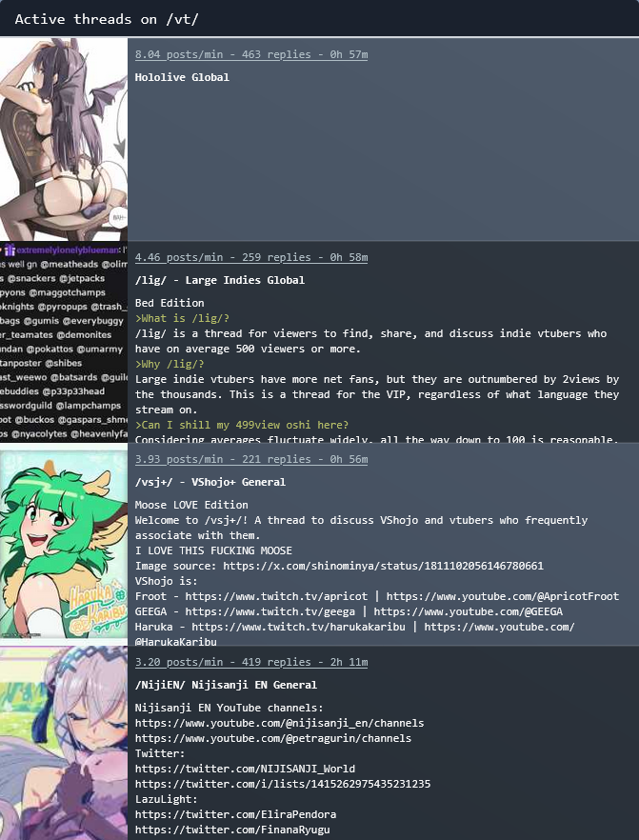The width and height of the screenshot is (639, 840).
Task: Click the ">What is /lig/?" greentext line
Action: point(182,318)
